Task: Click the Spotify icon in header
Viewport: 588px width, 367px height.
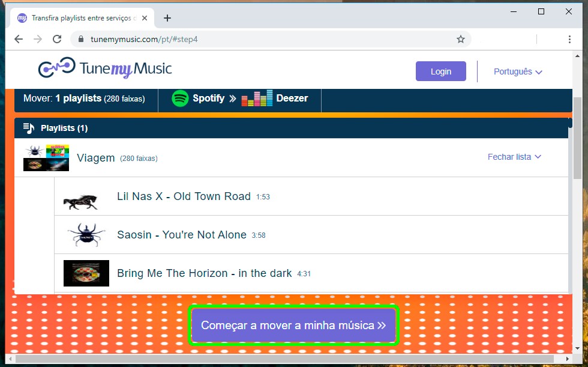Action: coord(180,99)
